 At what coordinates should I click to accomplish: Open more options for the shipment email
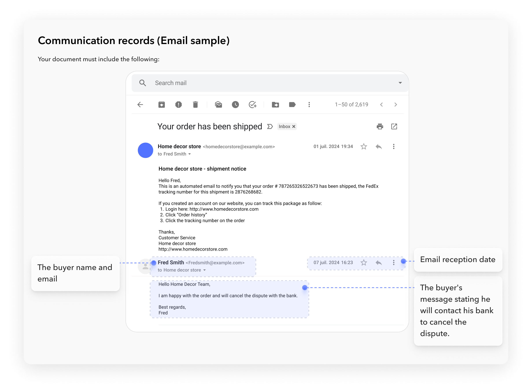tap(394, 146)
